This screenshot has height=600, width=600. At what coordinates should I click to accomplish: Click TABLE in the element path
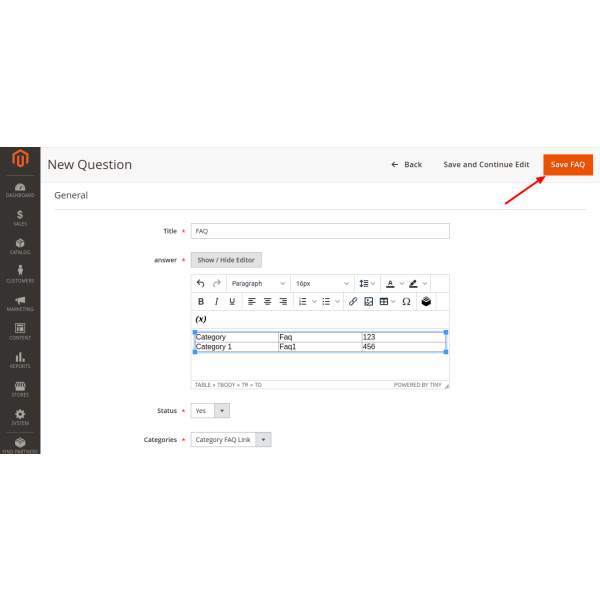coord(203,385)
